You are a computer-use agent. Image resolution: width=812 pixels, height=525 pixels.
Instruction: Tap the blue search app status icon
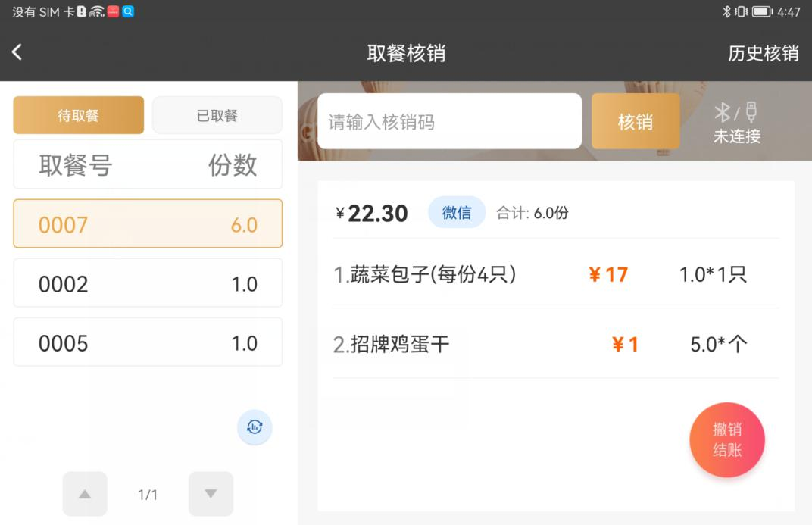128,11
